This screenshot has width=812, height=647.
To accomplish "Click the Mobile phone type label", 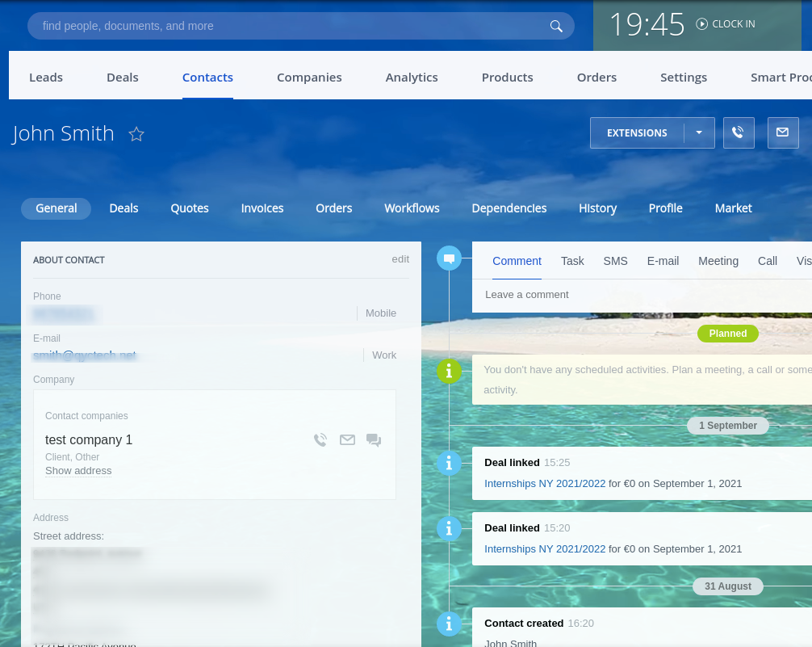I will tap(381, 313).
